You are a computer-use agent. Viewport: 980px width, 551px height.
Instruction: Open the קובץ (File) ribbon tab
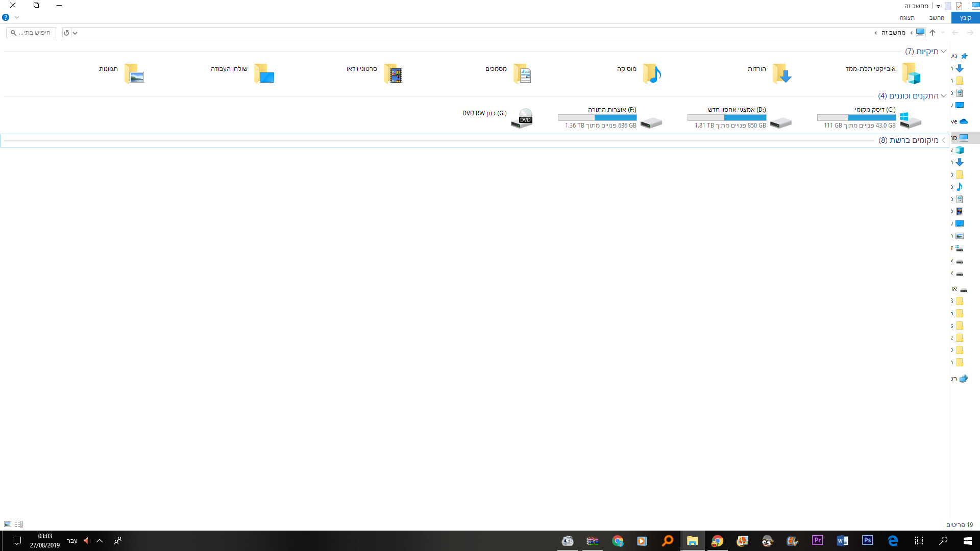965,18
